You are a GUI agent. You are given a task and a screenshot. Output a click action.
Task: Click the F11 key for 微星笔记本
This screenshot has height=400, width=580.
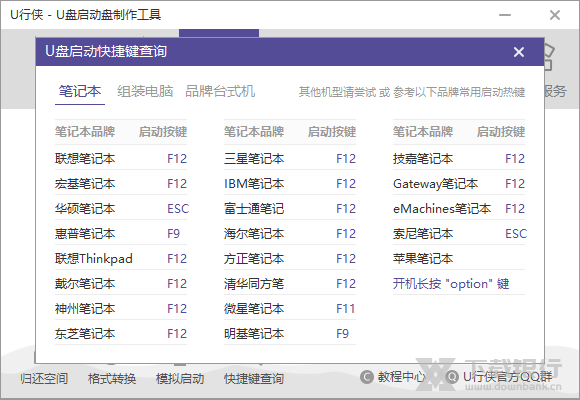(x=346, y=309)
